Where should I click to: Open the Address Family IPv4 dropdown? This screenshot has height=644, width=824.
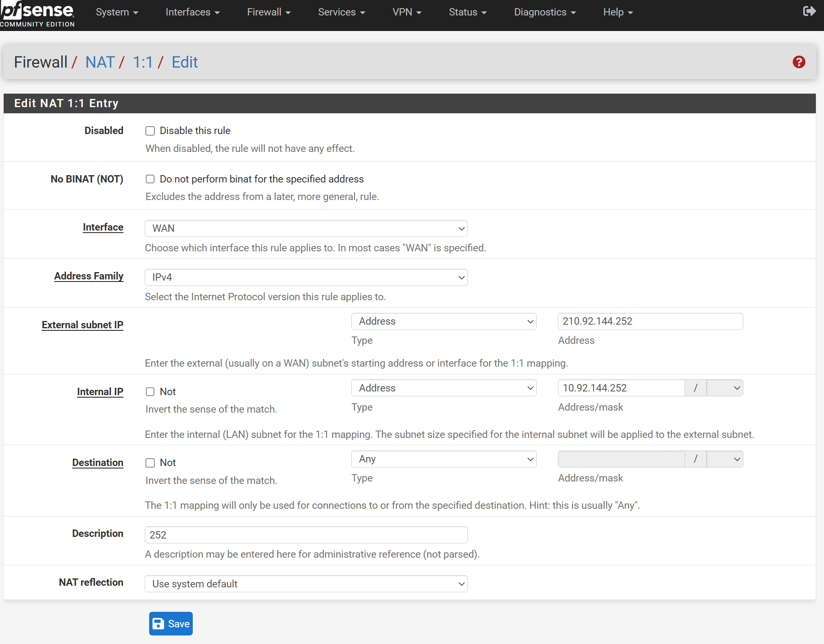pyautogui.click(x=306, y=277)
